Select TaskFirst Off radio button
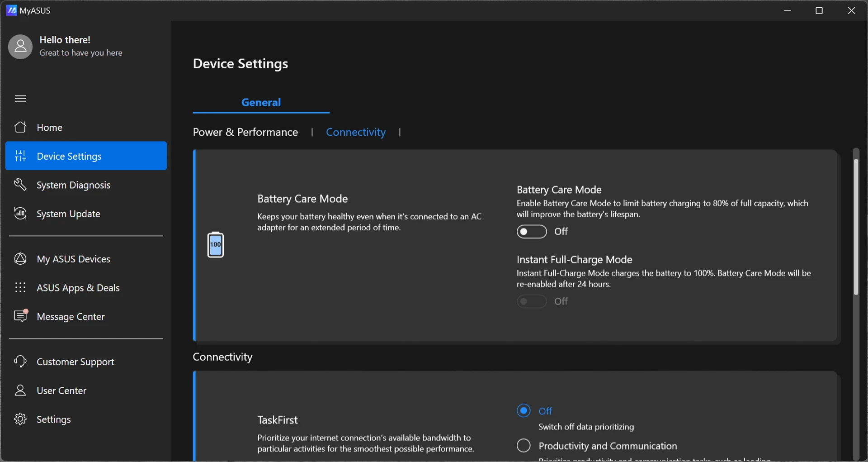Viewport: 868px width, 462px height. pyautogui.click(x=524, y=410)
